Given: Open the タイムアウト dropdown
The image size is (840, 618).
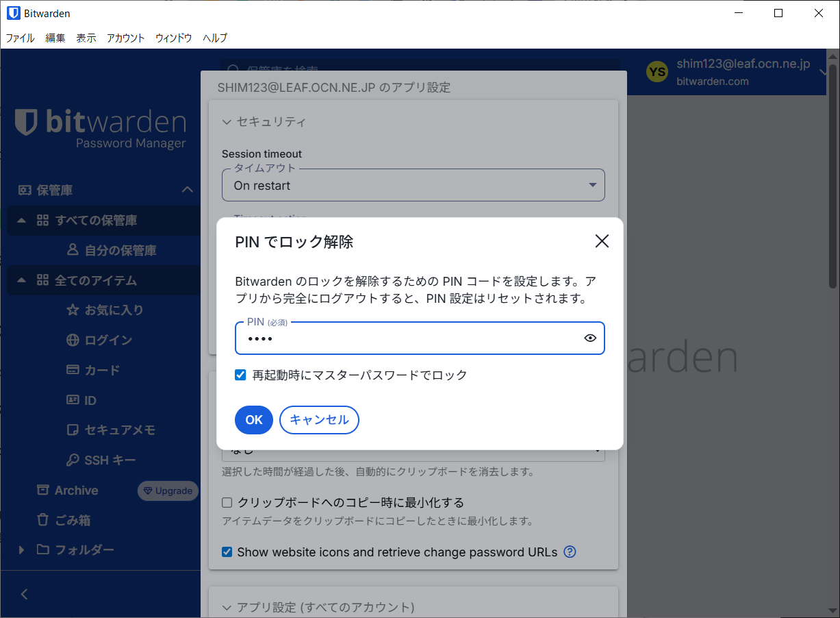Looking at the screenshot, I should click(413, 186).
